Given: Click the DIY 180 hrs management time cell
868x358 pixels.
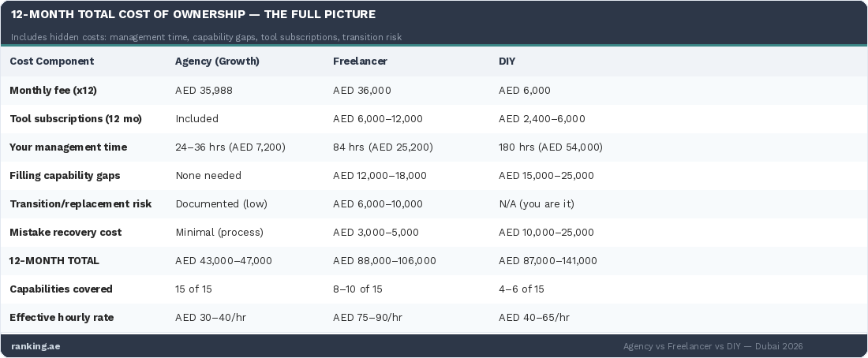Looking at the screenshot, I should [x=550, y=147].
